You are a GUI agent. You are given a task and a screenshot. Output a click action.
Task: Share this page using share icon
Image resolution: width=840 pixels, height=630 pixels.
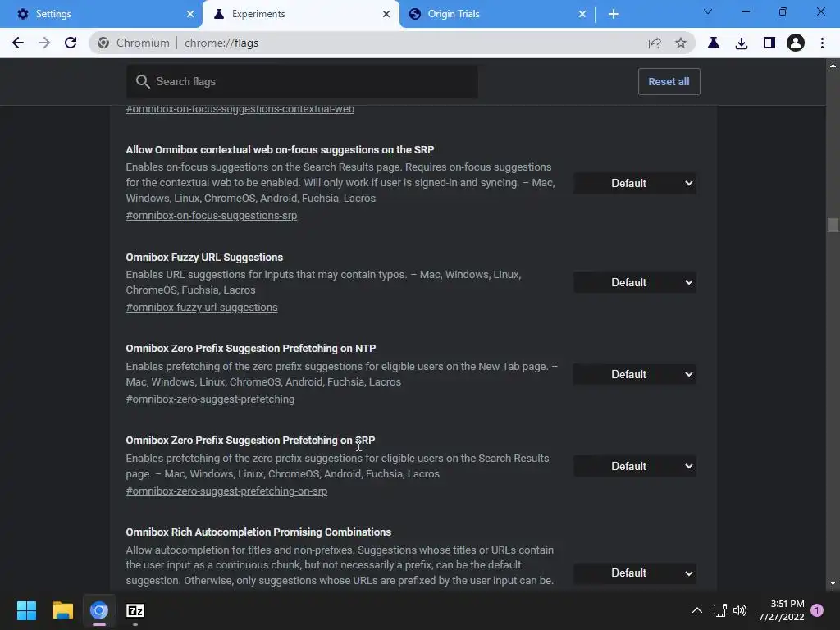point(654,43)
